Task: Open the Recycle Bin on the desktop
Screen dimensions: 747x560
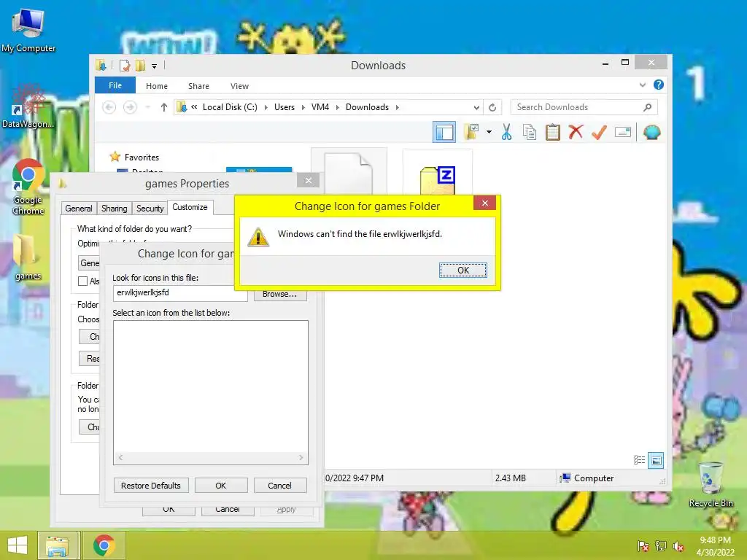Action: [711, 485]
